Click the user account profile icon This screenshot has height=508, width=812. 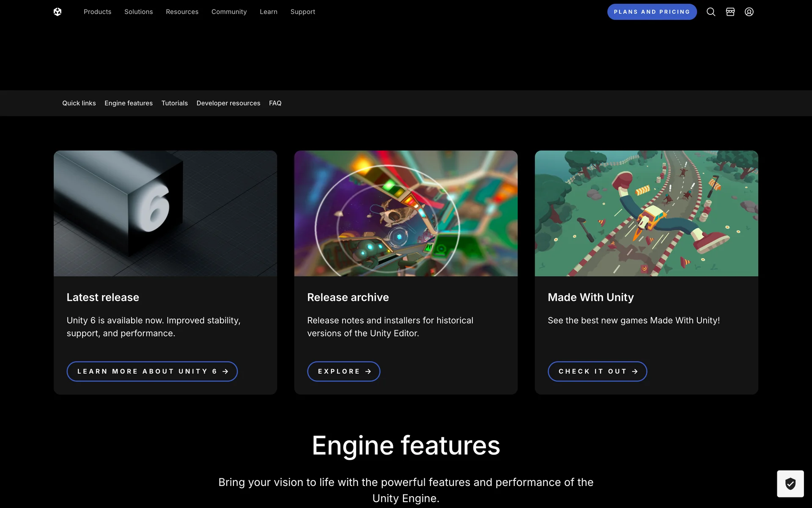pos(749,12)
